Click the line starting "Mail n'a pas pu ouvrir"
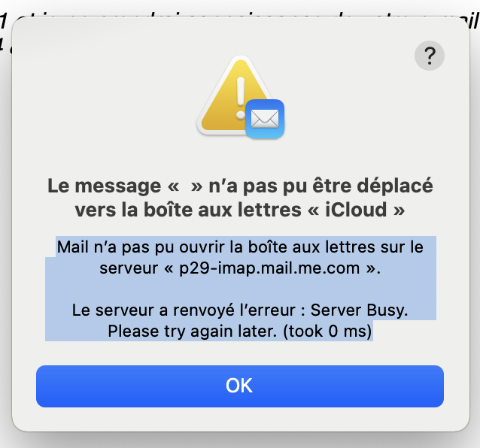This screenshot has height=448, width=480. click(240, 248)
